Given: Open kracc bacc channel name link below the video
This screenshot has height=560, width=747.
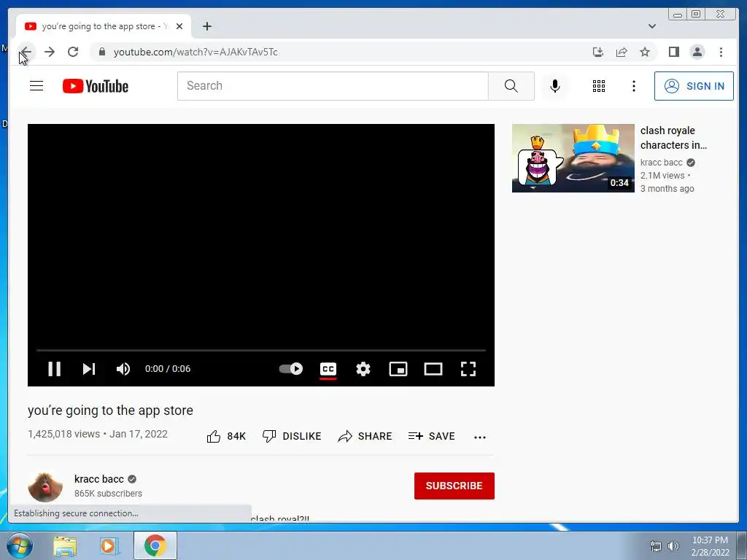Looking at the screenshot, I should (x=99, y=479).
